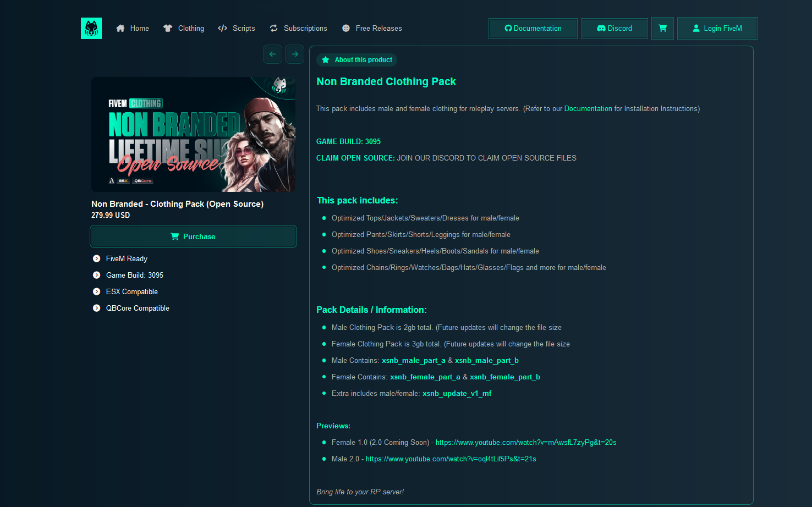
Task: Navigate to Subscriptions in the navbar
Action: point(299,29)
